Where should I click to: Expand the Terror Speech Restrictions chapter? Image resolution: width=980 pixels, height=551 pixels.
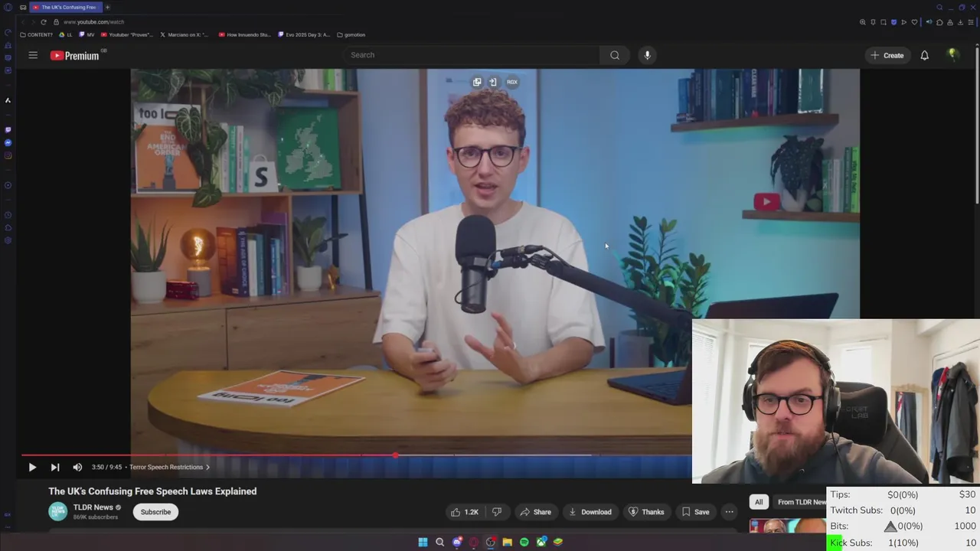169,467
